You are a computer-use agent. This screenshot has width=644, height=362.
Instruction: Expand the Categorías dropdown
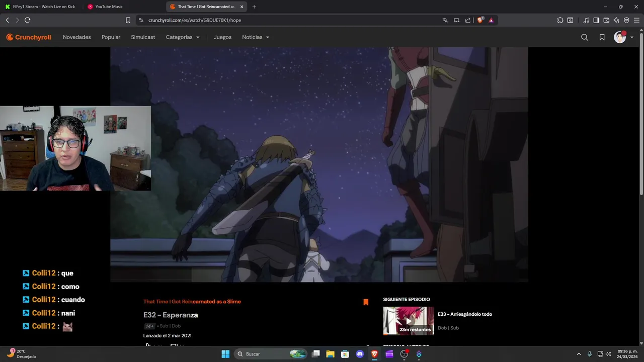point(183,37)
